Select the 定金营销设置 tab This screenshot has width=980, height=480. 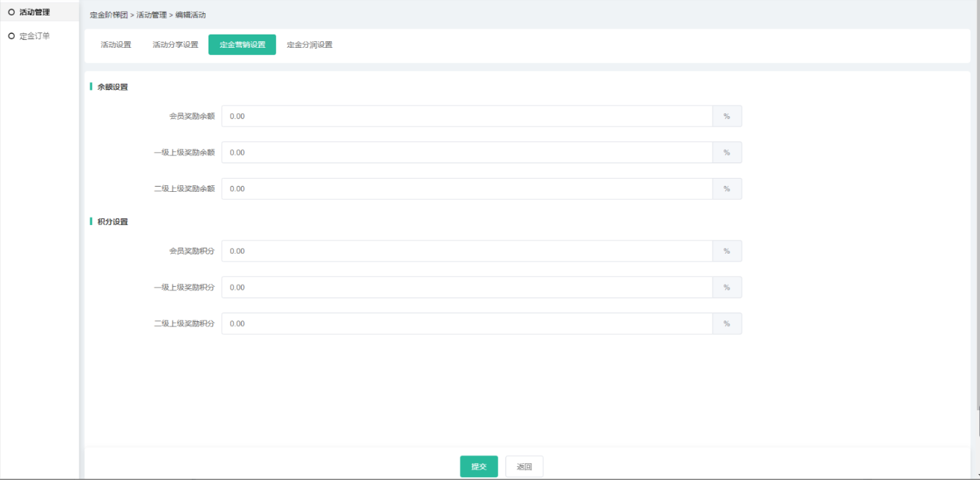click(x=242, y=45)
